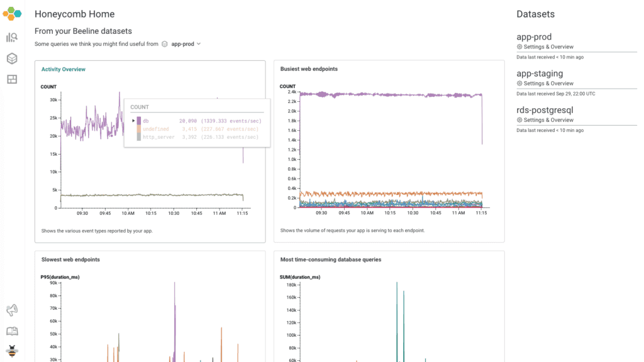Click the purple db color swatch
Screen dimensions: 644x362
[139, 121]
